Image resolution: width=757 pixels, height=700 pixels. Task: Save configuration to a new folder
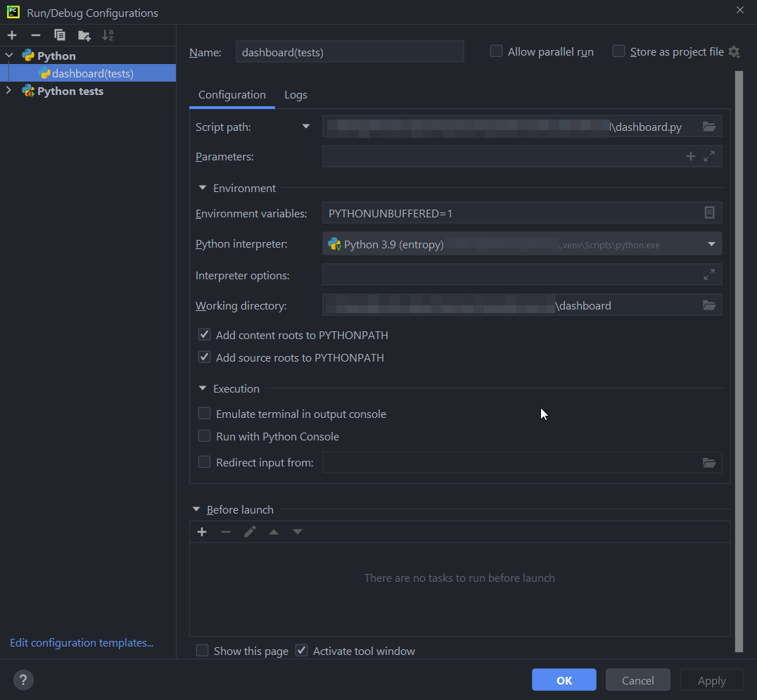84,35
